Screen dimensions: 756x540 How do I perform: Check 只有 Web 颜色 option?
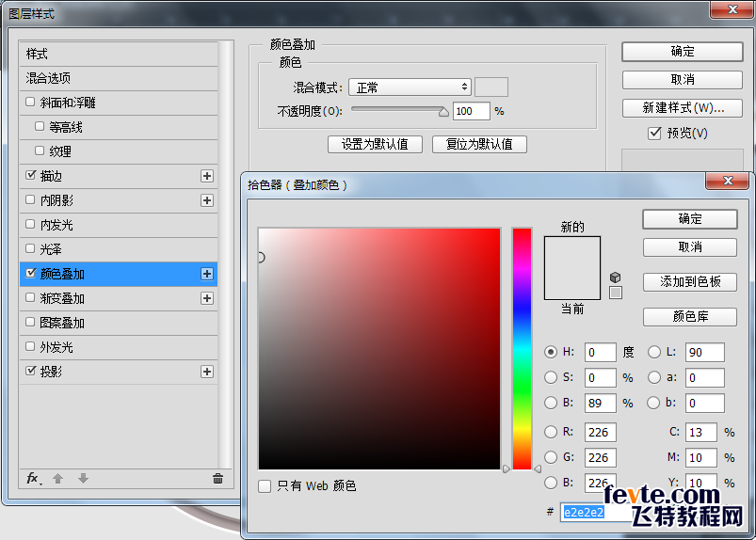pyautogui.click(x=265, y=486)
